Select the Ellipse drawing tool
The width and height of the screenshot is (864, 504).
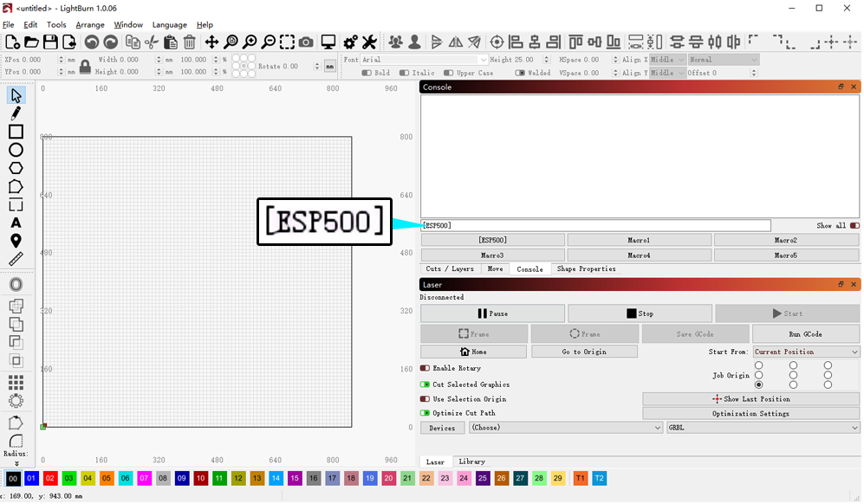click(16, 150)
